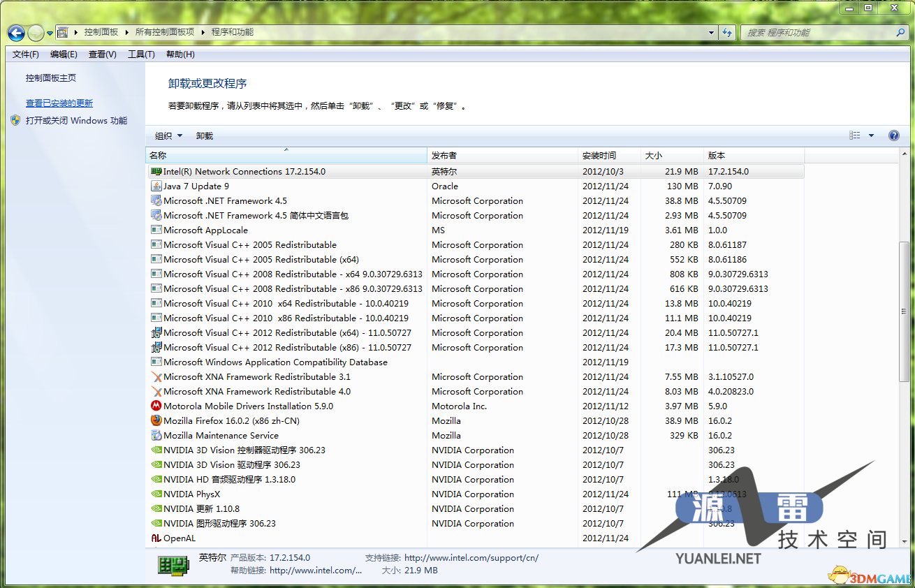Go back with the navigation arrow
The image size is (915, 588).
[17, 32]
